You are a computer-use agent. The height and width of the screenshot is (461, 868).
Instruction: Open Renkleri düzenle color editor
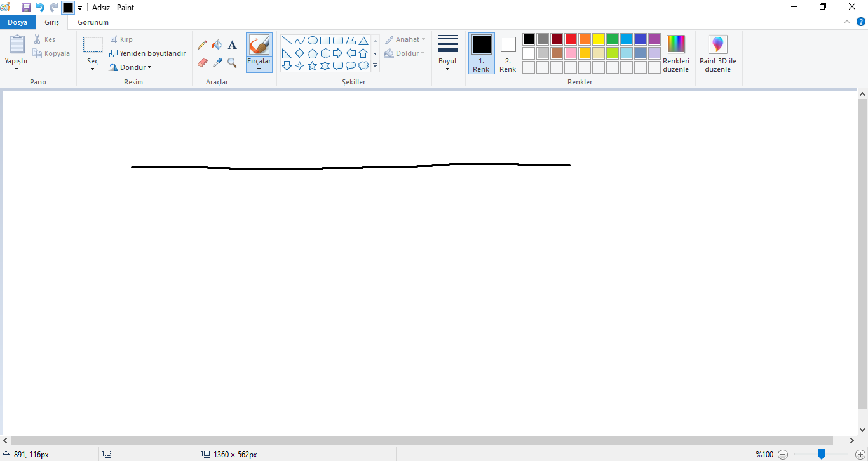[x=676, y=53]
